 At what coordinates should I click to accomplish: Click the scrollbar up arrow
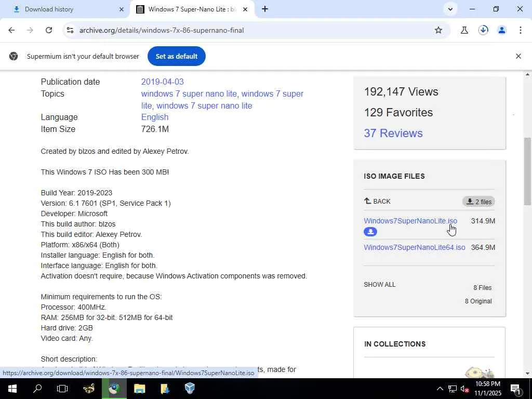click(527, 74)
